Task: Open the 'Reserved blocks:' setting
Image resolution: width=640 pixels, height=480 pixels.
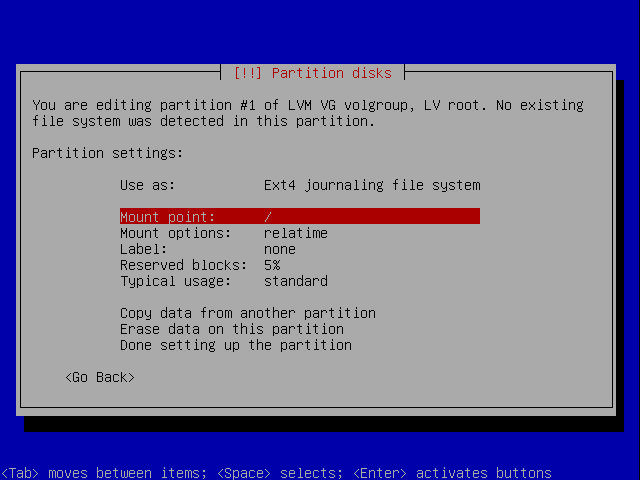Action: [183, 265]
